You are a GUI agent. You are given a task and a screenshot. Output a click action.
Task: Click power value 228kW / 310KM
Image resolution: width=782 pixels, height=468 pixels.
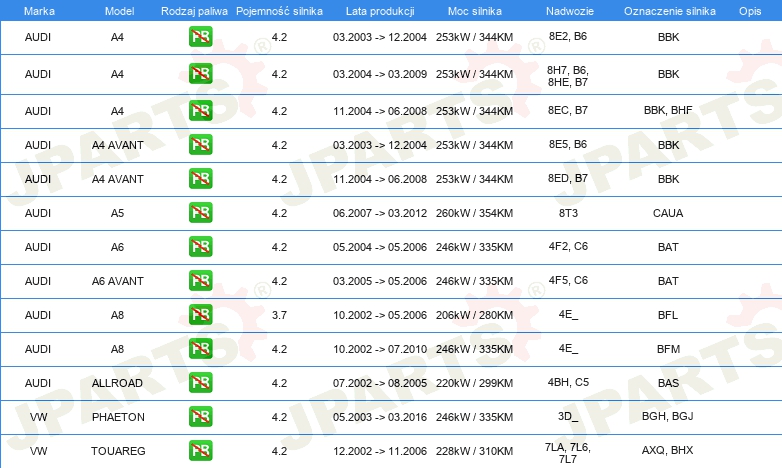click(474, 451)
